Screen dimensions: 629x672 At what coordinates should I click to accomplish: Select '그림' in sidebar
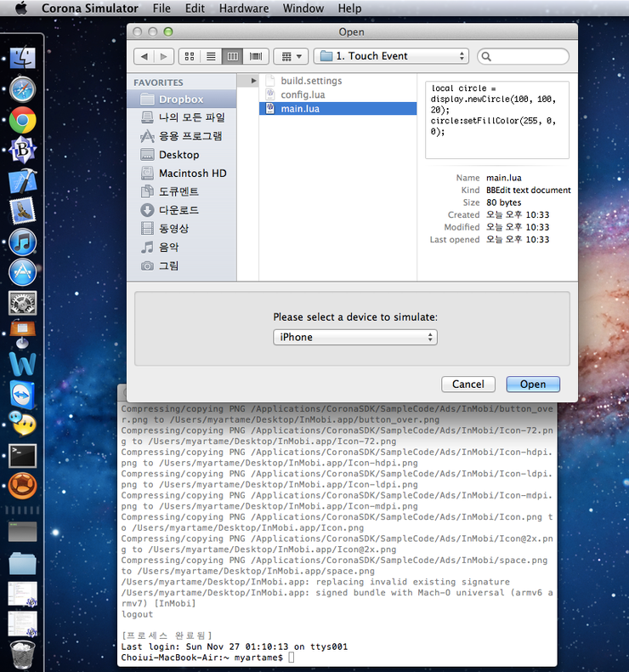pyautogui.click(x=182, y=265)
